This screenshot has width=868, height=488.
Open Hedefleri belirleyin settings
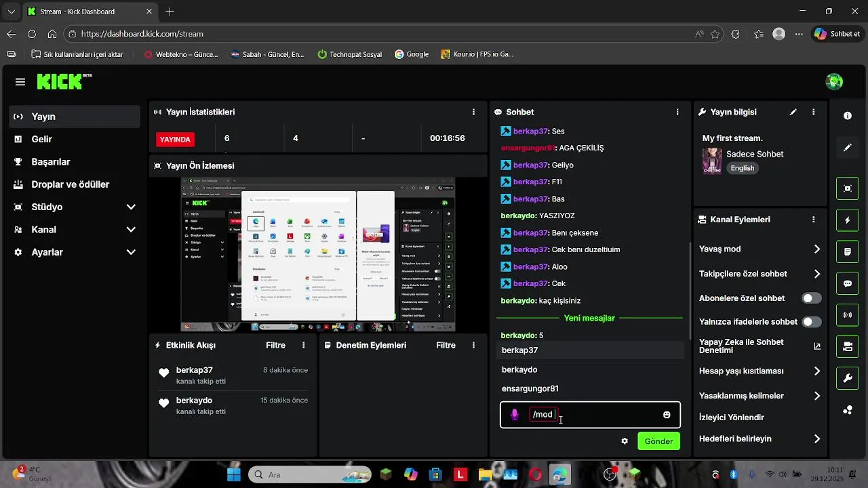[x=760, y=439]
